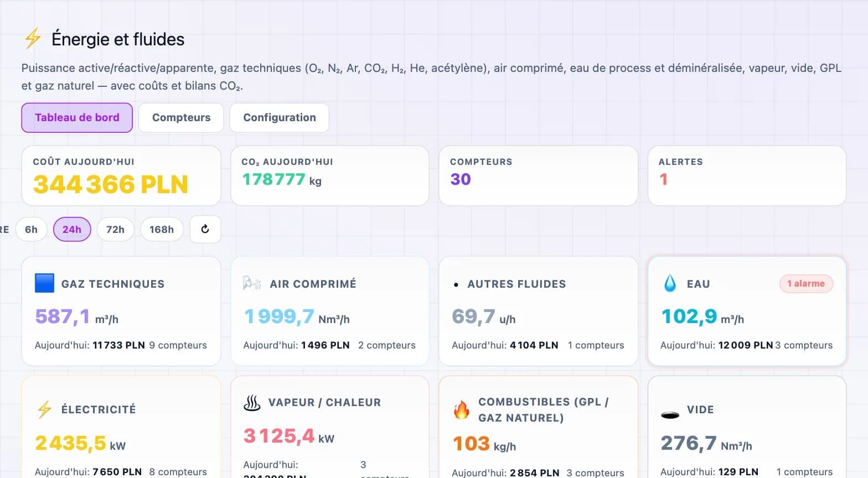The width and height of the screenshot is (868, 478).
Task: Click the Électricité card title
Action: coord(99,409)
